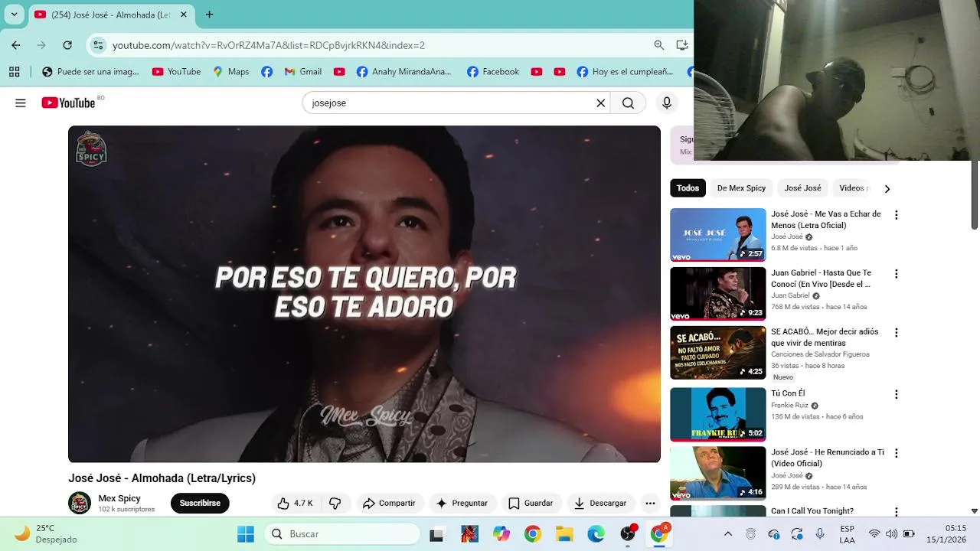Open YouTube bookmark in bookmarks bar

tap(176, 71)
